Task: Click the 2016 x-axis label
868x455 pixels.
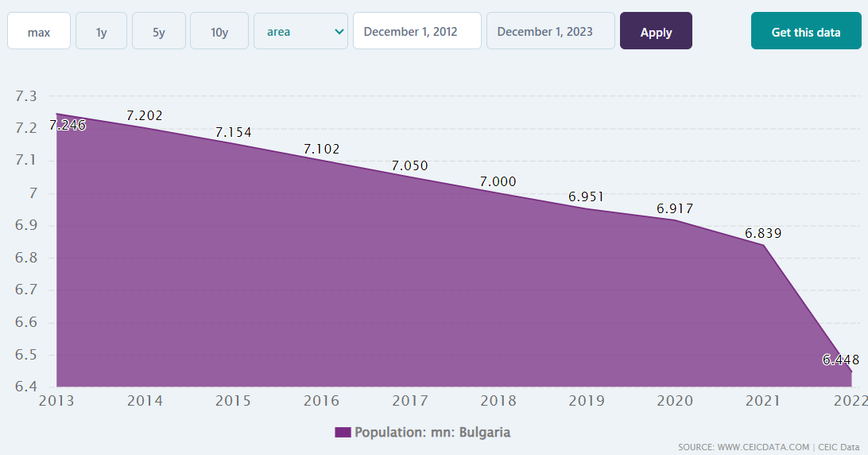Action: [321, 400]
